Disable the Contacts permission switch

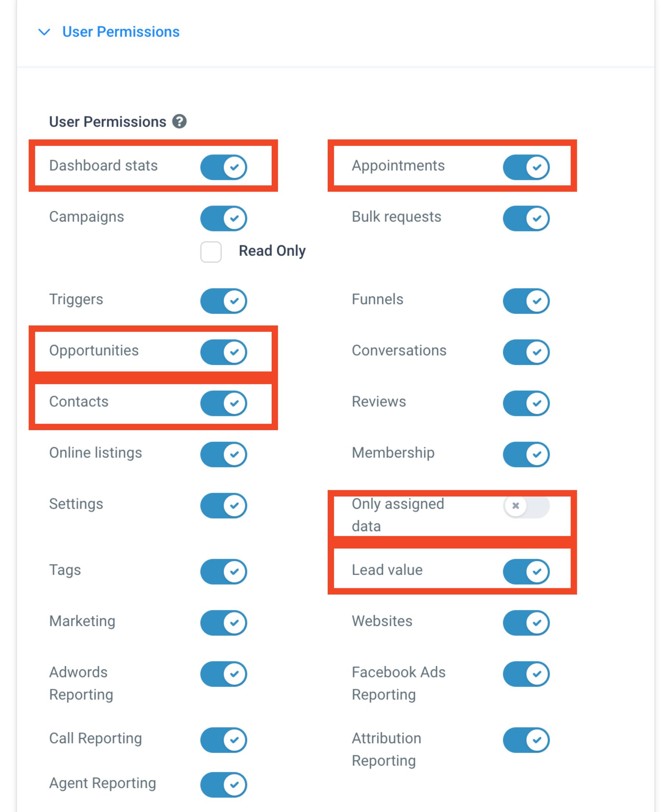pyautogui.click(x=223, y=403)
